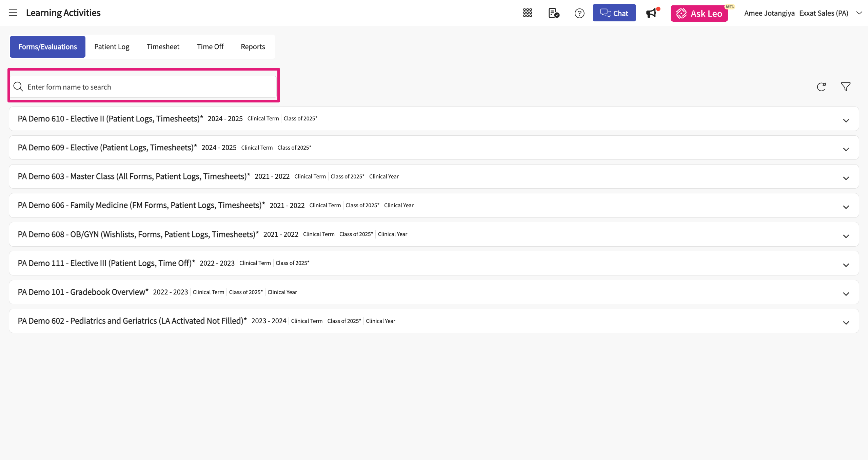Image resolution: width=868 pixels, height=460 pixels.
Task: View announcements megaphone icon
Action: pos(651,13)
